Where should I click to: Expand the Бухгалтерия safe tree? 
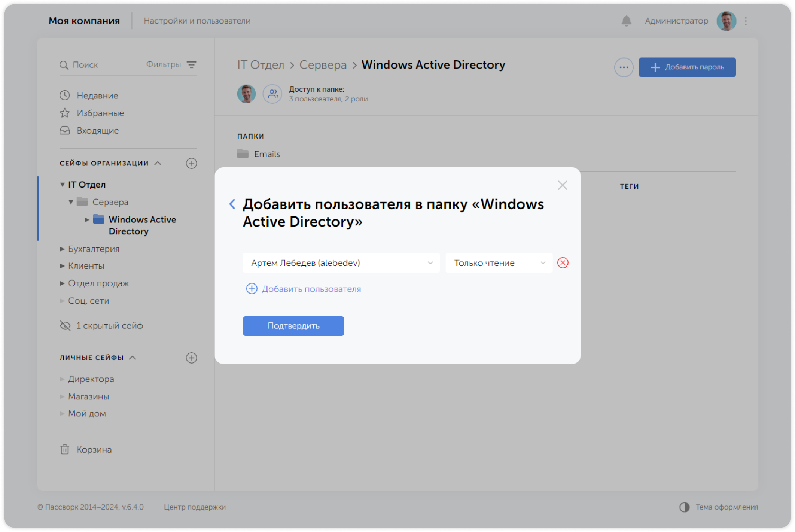pyautogui.click(x=63, y=249)
